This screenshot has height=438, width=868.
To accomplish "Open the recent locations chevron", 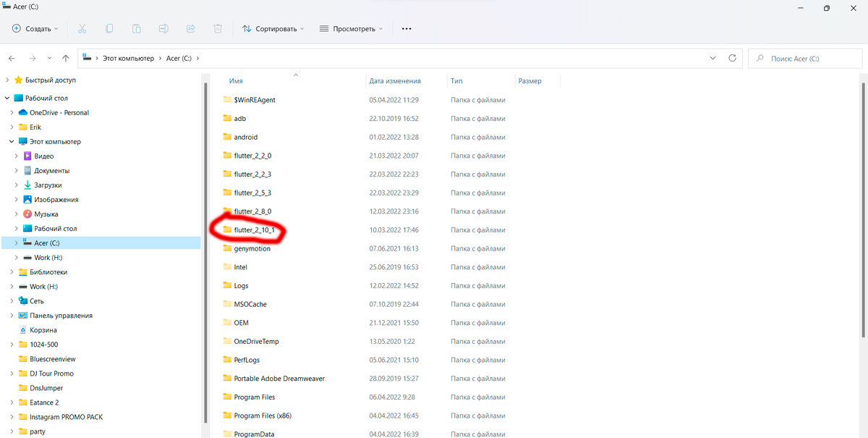I will [x=49, y=58].
